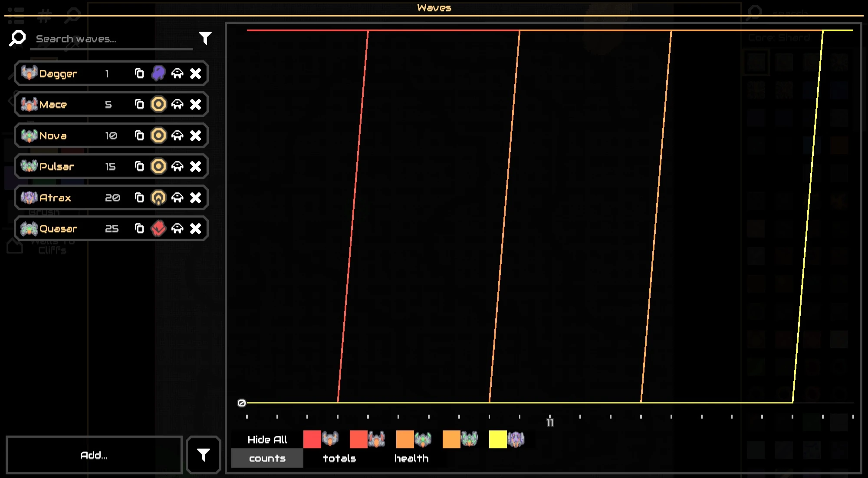Copy the Quasar wave group
The image size is (868, 478).
(139, 228)
